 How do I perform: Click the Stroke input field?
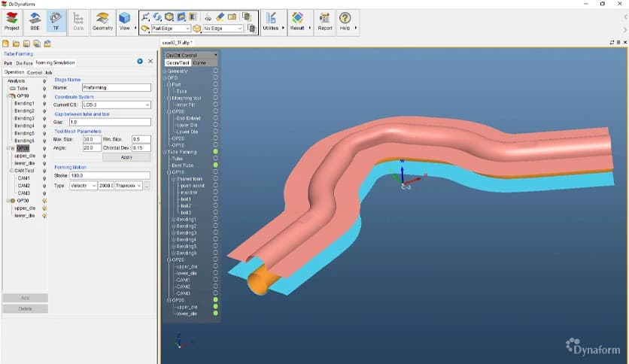(110, 175)
